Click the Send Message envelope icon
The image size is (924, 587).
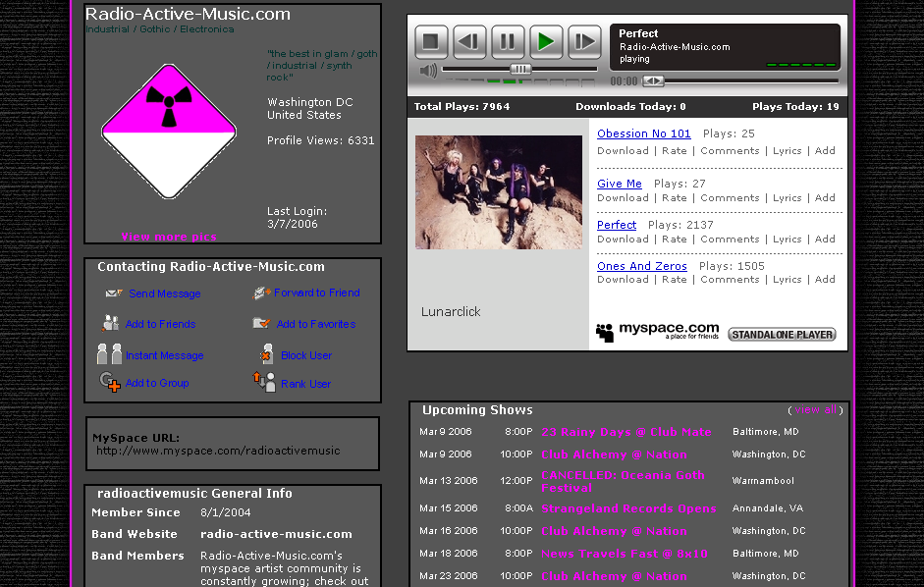coord(114,293)
